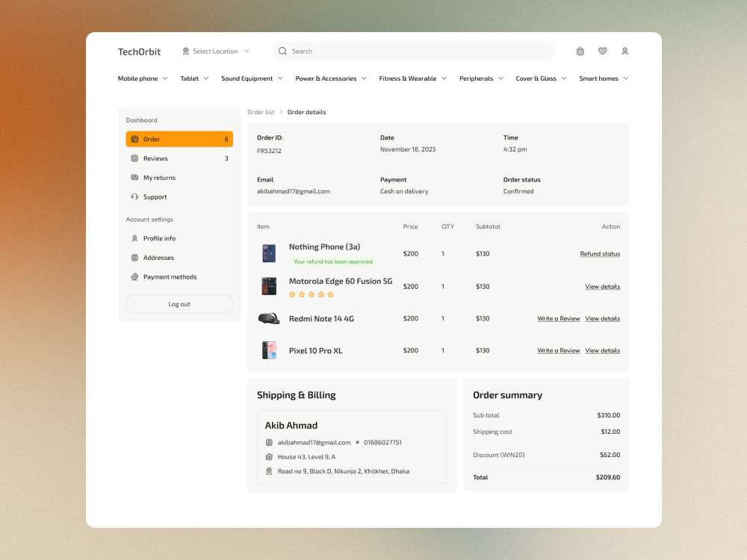Click the Pixel 10 Pro XL title
Image resolution: width=747 pixels, height=560 pixels.
pyautogui.click(x=315, y=350)
